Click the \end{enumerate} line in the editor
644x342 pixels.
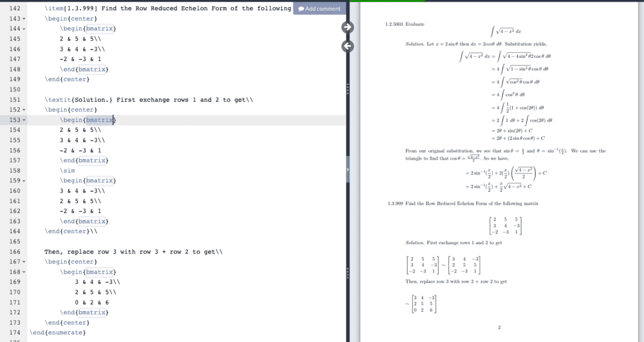58,332
